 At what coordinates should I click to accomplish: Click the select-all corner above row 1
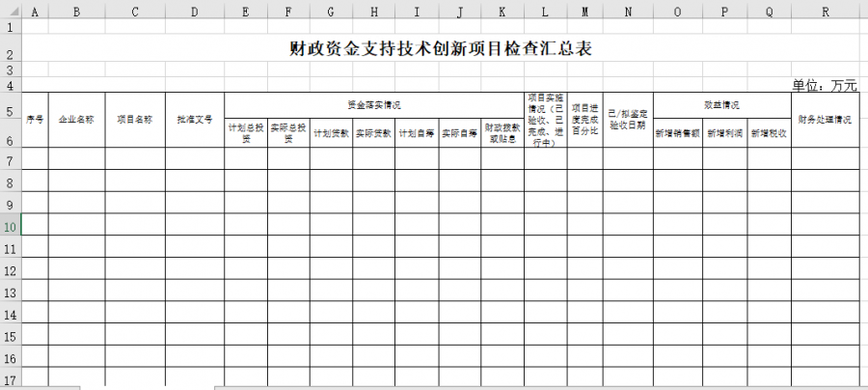pos(11,13)
